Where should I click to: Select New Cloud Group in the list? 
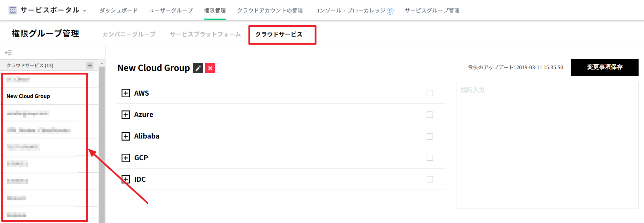pos(28,96)
